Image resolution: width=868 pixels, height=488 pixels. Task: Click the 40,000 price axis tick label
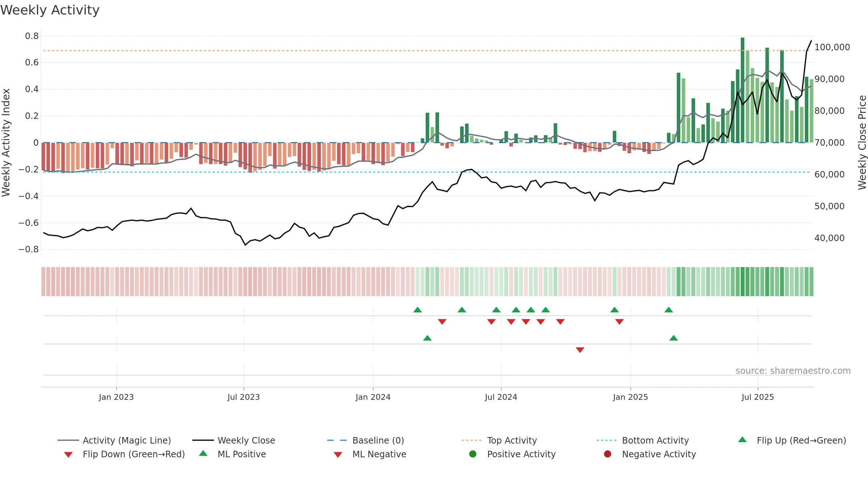coord(829,238)
